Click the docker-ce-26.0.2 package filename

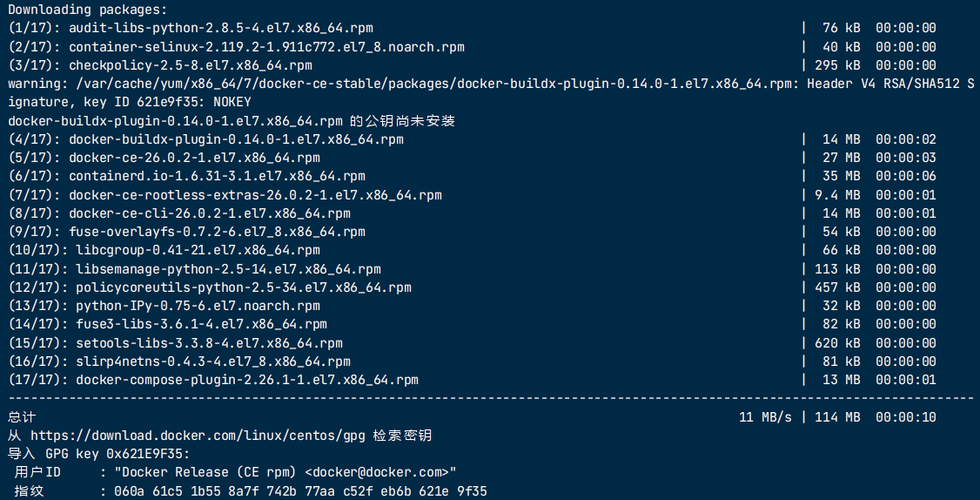(194, 158)
